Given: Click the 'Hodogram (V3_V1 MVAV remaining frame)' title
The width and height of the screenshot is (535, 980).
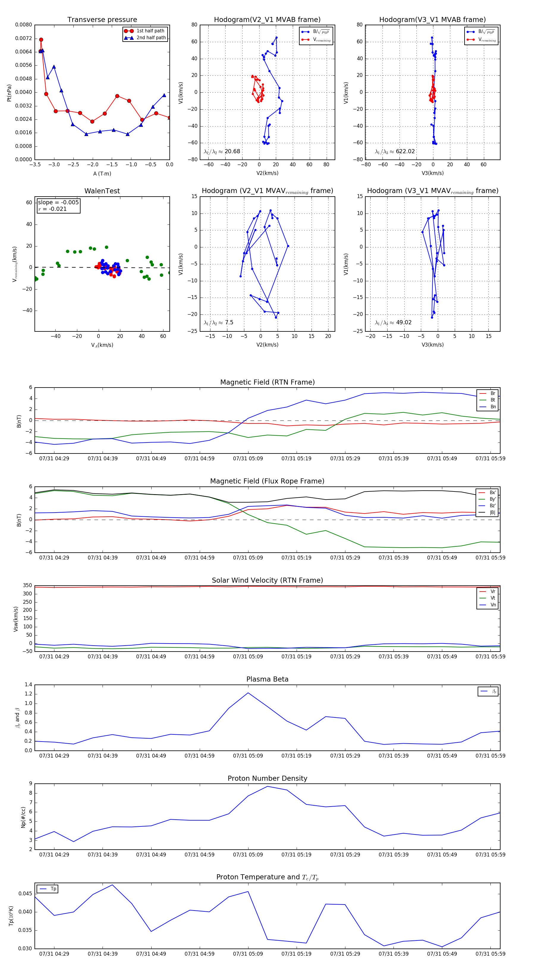Looking at the screenshot, I should tap(432, 191).
